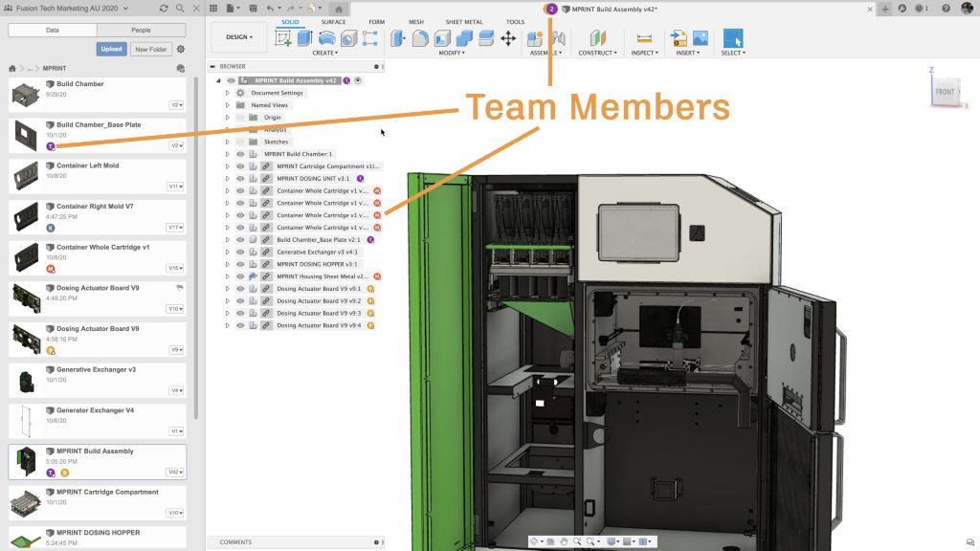The height and width of the screenshot is (551, 980).
Task: Click the Upload button
Action: [x=111, y=49]
